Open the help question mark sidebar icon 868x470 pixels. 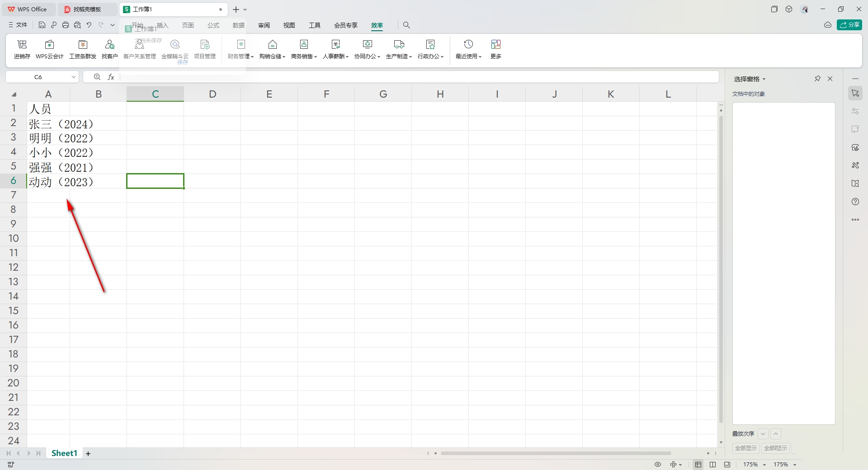[x=855, y=202]
